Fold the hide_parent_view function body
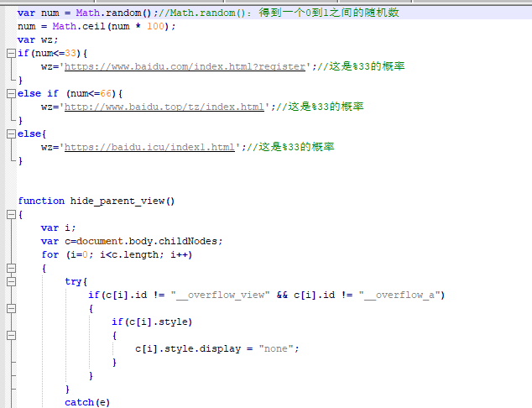This screenshot has height=408, width=532. [11, 215]
